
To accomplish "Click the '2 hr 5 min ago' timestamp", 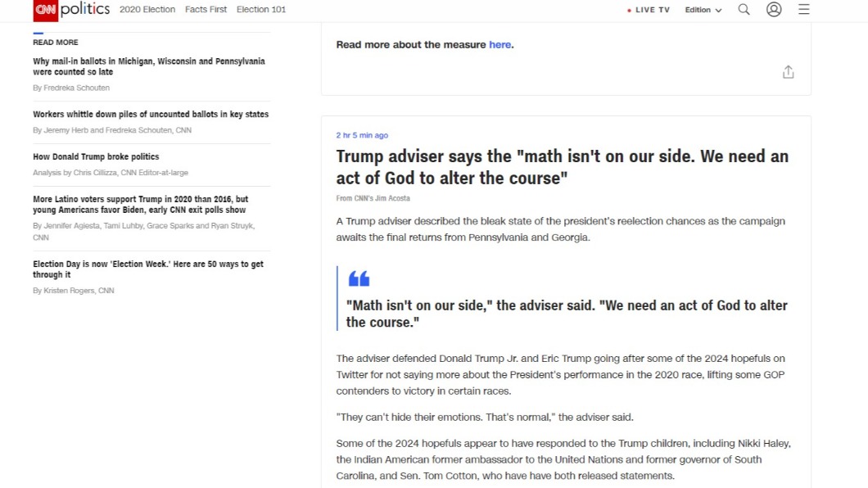I will coord(362,135).
